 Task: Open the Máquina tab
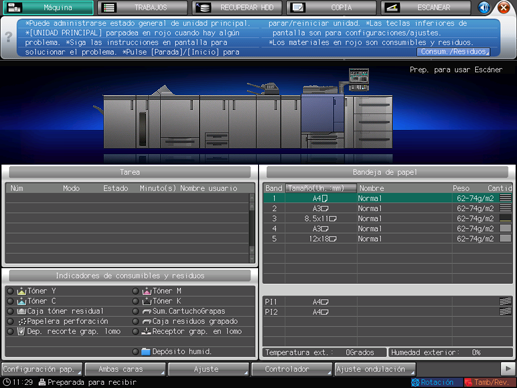pyautogui.click(x=48, y=7)
